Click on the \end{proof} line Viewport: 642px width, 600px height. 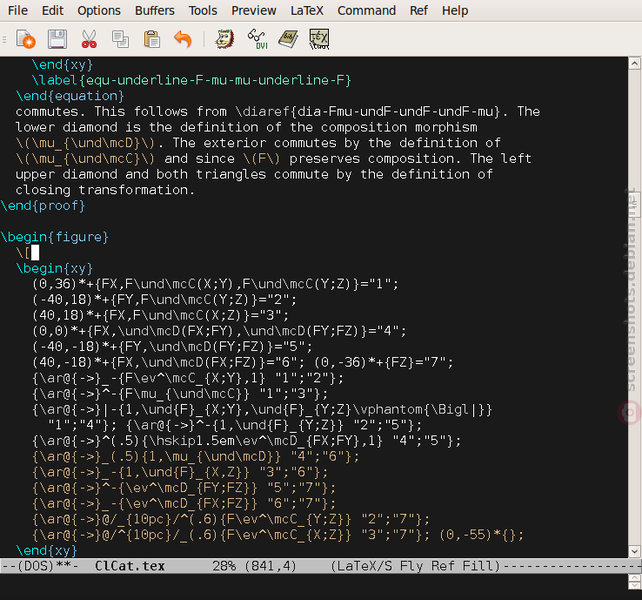43,206
